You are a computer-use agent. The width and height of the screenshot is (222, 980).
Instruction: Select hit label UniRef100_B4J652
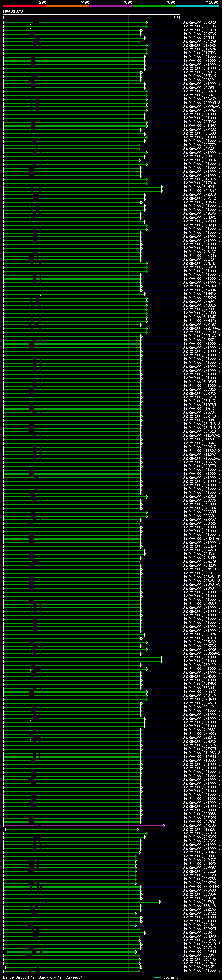[x=199, y=191]
